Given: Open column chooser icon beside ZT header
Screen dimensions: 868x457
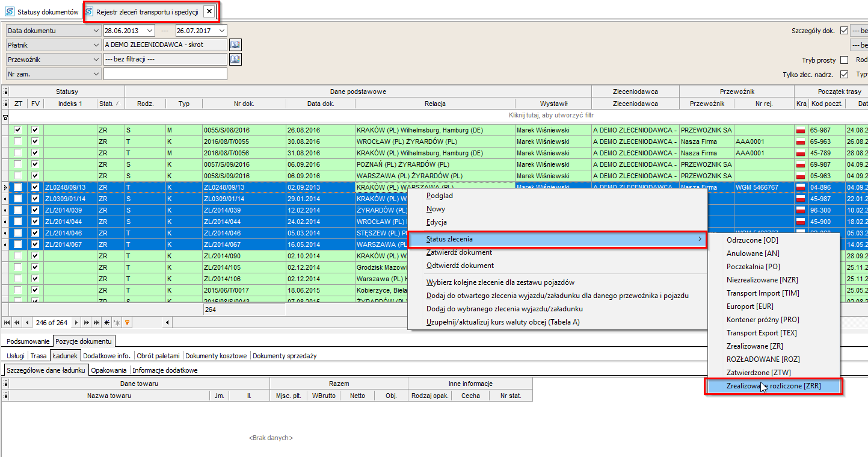Looking at the screenshot, I should pyautogui.click(x=5, y=104).
